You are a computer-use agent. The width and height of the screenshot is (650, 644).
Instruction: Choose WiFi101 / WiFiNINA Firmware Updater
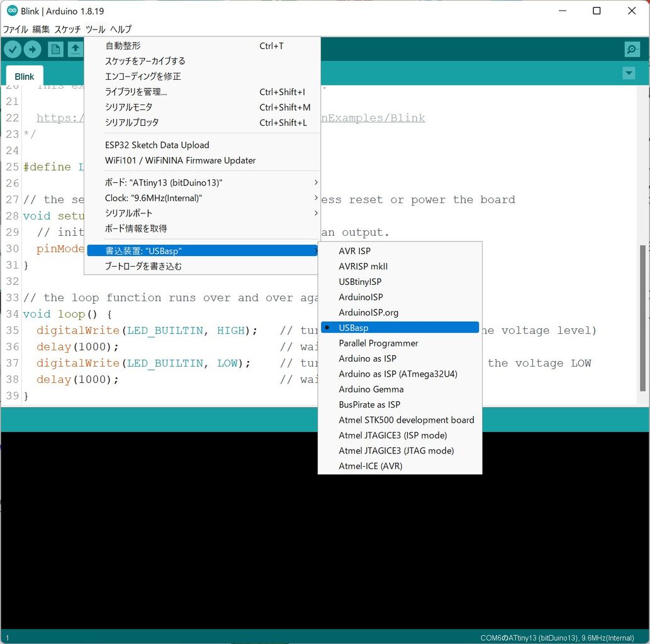point(203,160)
